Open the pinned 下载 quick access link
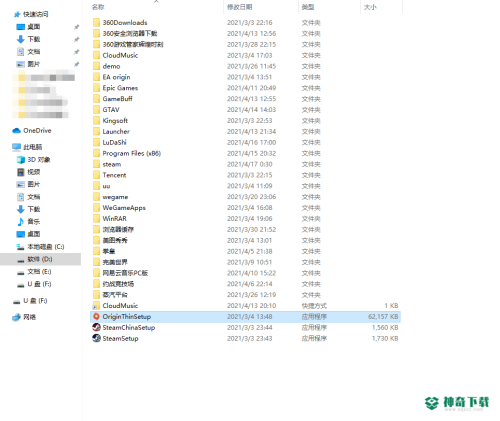500x421 pixels. 33,39
